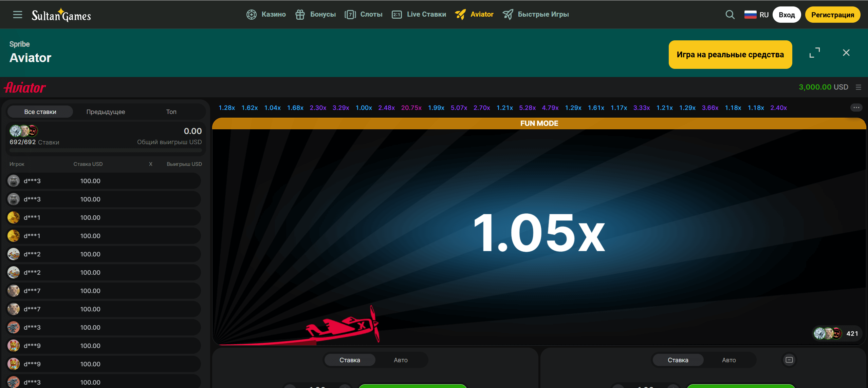Close the Aviator game window
This screenshot has width=868, height=388.
point(846,53)
